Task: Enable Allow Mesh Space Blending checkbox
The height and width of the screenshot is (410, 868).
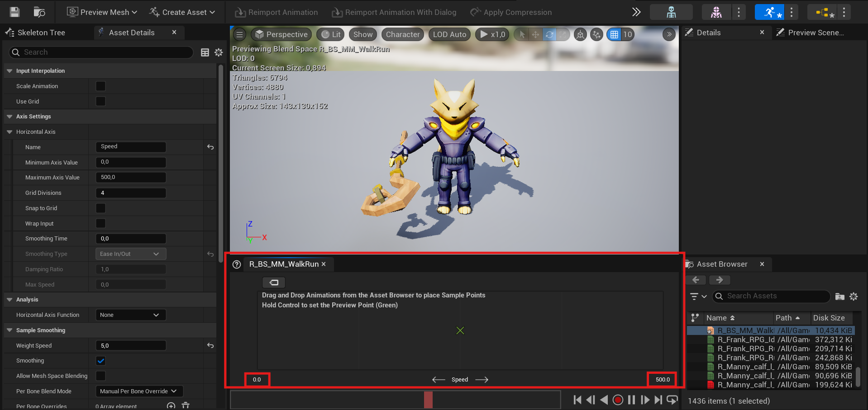Action: [x=101, y=376]
